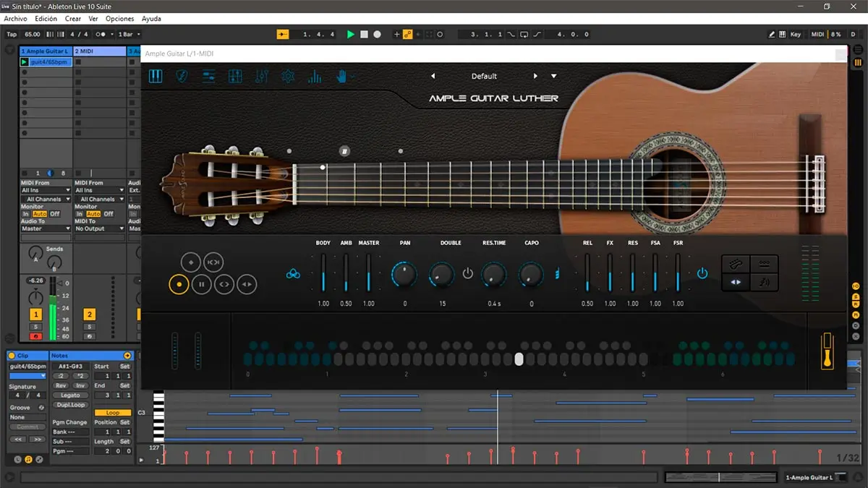Image resolution: width=868 pixels, height=488 pixels.
Task: Click the 65.00 tempo field
Action: point(33,34)
